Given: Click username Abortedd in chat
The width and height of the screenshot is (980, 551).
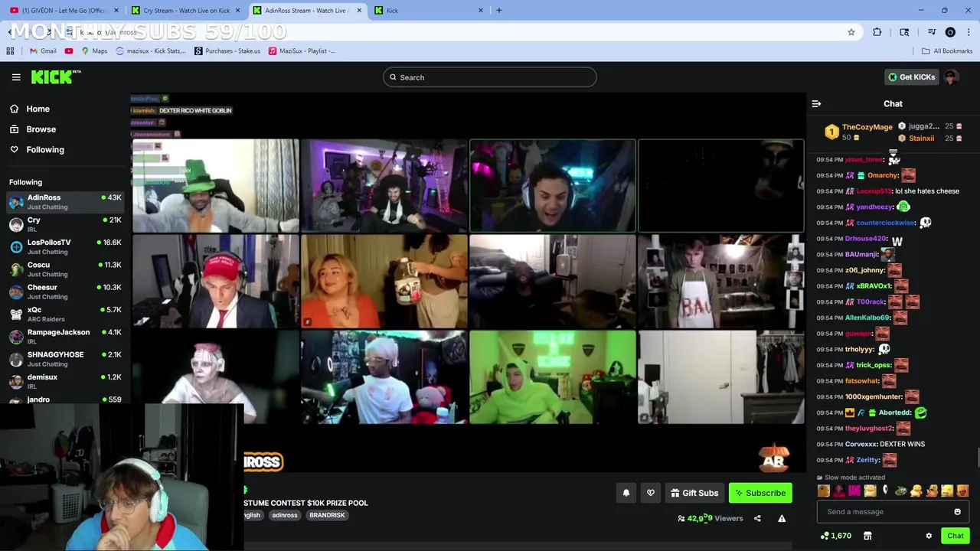Looking at the screenshot, I should pos(894,412).
